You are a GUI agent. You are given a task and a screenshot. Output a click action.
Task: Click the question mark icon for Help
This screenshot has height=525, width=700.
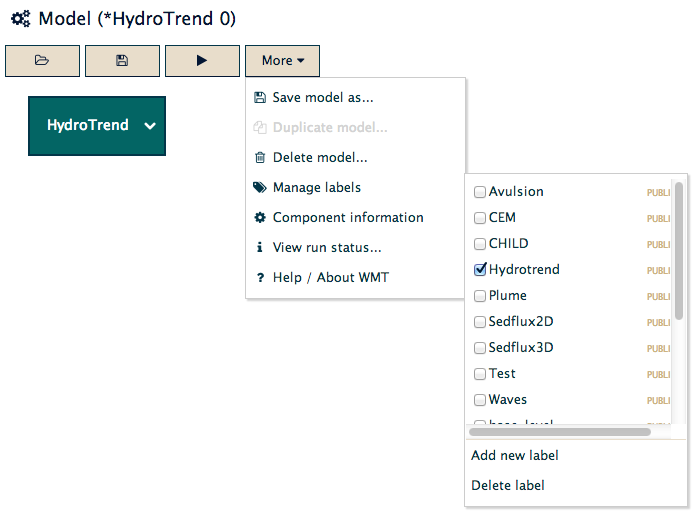pos(260,278)
